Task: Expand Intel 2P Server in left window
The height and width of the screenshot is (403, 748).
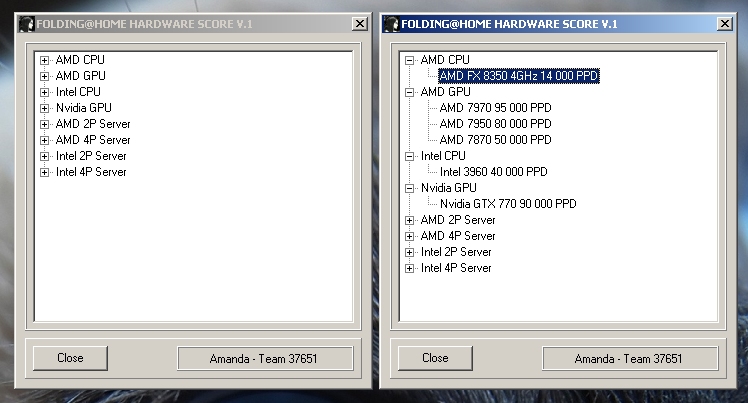Action: [x=44, y=156]
